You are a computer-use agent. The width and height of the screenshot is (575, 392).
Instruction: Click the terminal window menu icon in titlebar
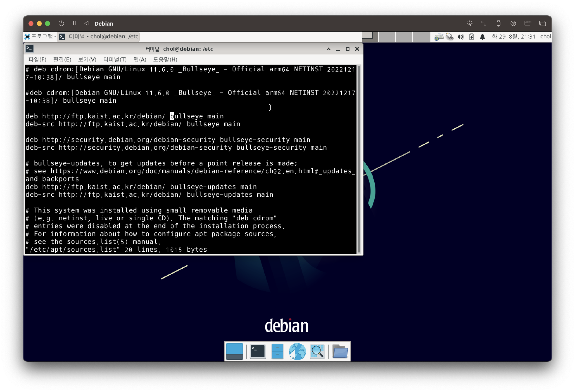click(30, 49)
